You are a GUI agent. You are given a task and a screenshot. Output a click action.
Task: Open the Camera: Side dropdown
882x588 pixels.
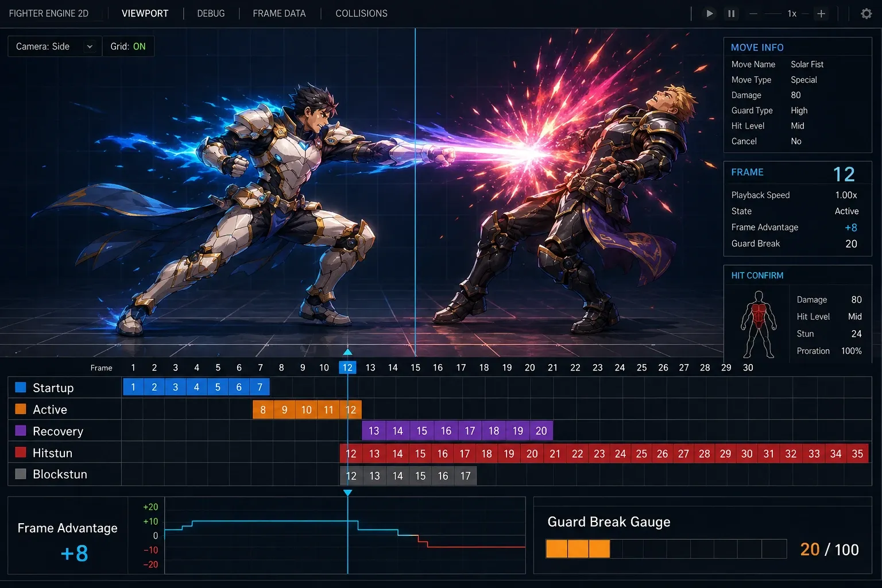[x=55, y=47]
